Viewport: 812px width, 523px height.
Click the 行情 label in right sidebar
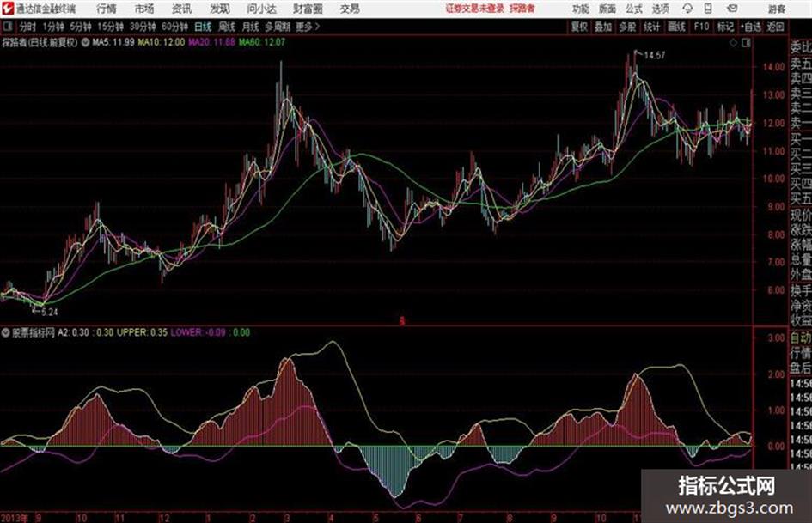[800, 353]
